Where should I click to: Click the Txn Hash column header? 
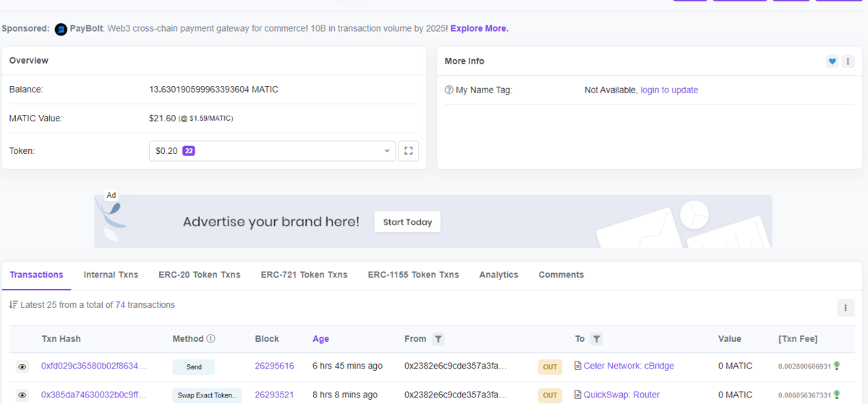coord(61,338)
